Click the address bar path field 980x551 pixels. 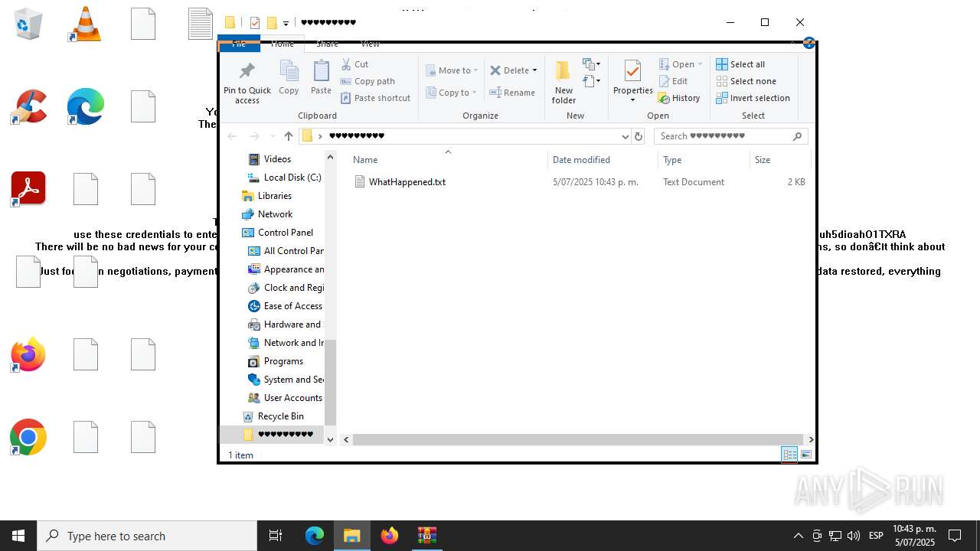[464, 136]
